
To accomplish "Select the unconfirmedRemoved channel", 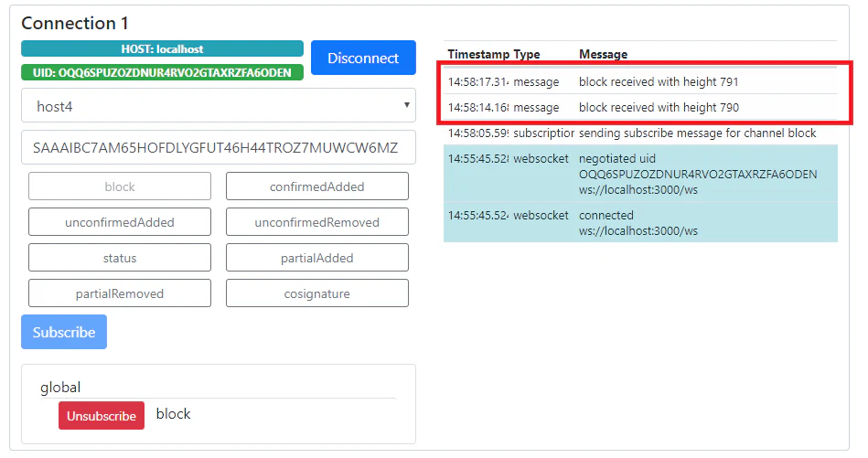I will [x=317, y=222].
